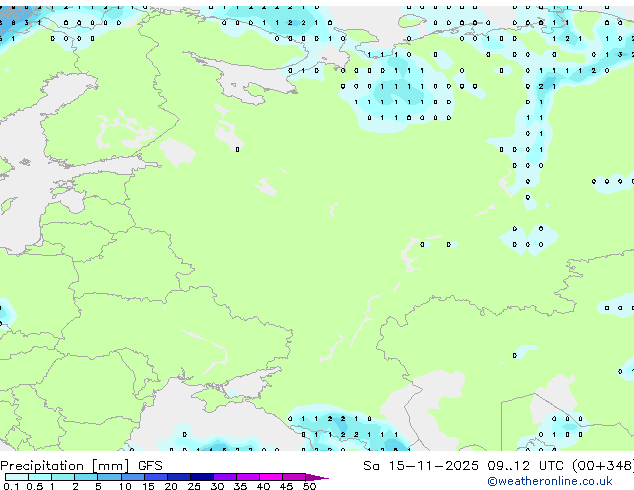Select the 20–25 mm dark blue swatch
This screenshot has height=490, width=634.
coord(179,477)
